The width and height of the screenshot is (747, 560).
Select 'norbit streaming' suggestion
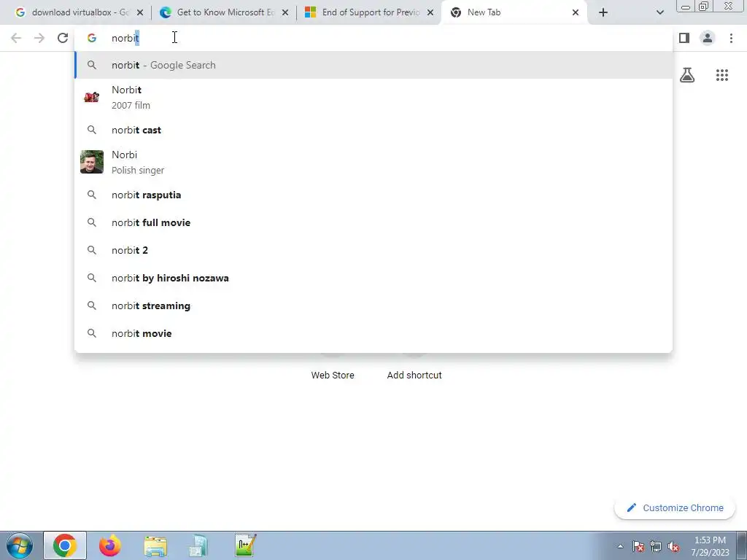[373, 306]
